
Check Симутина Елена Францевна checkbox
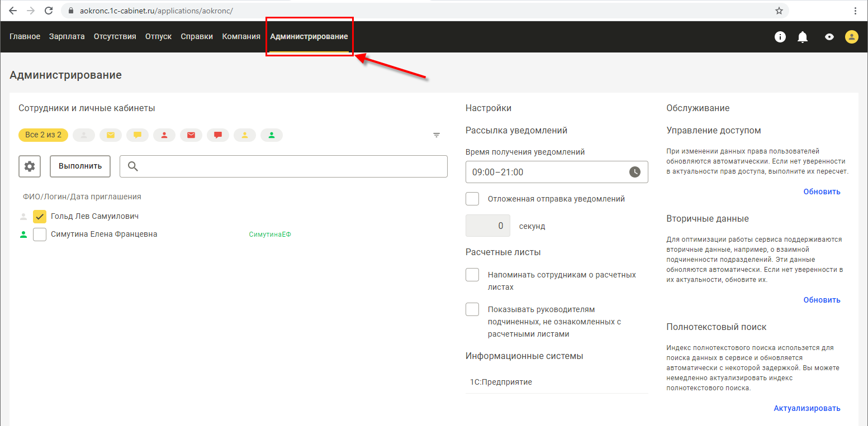pyautogui.click(x=40, y=234)
